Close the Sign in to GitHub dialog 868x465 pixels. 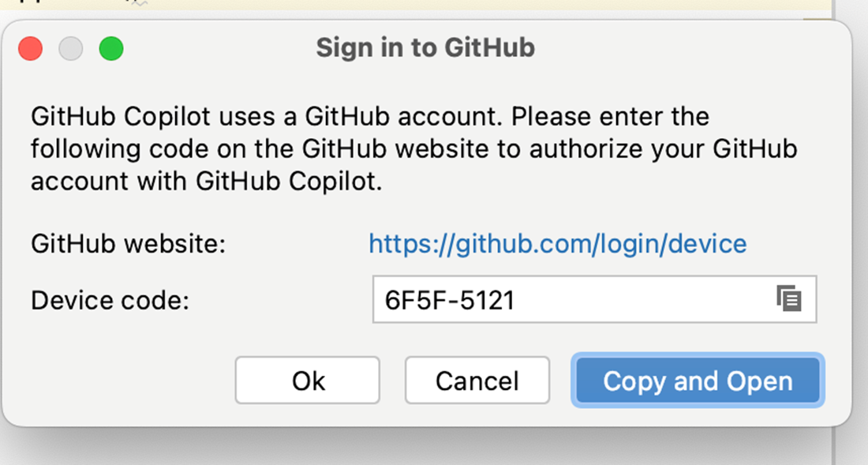tap(31, 48)
